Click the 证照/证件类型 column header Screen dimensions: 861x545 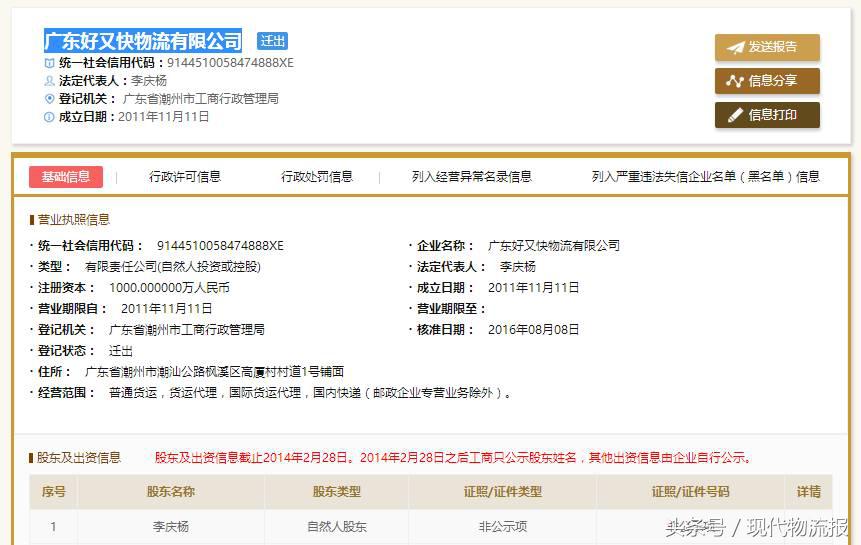click(502, 492)
